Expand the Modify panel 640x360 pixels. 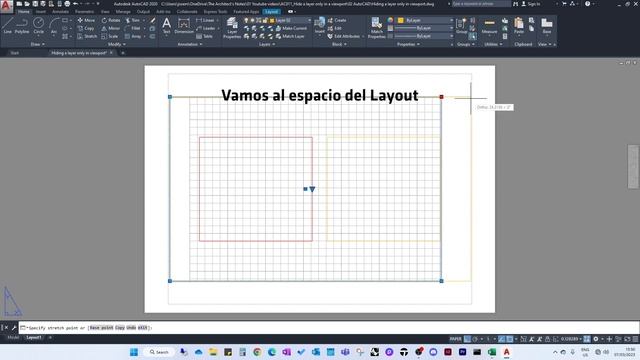pyautogui.click(x=116, y=44)
